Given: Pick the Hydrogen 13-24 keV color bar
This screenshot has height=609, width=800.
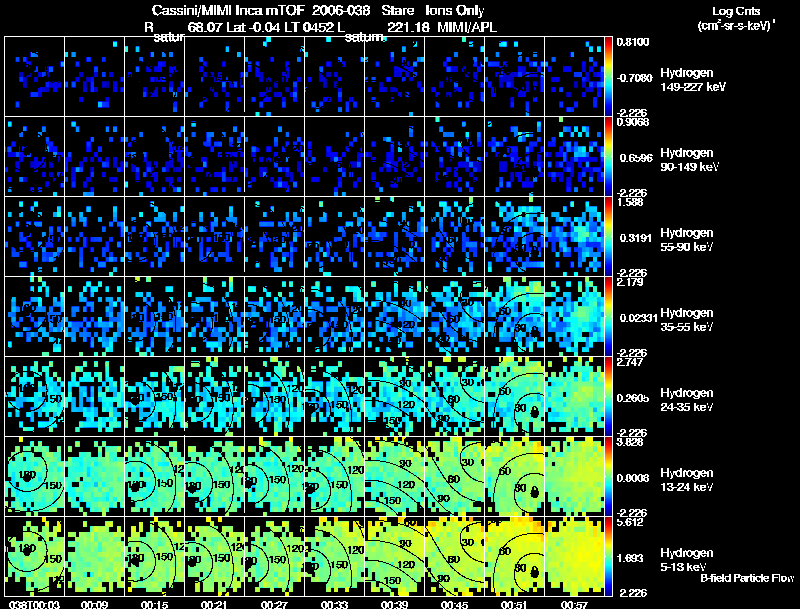Looking at the screenshot, I should (x=608, y=476).
